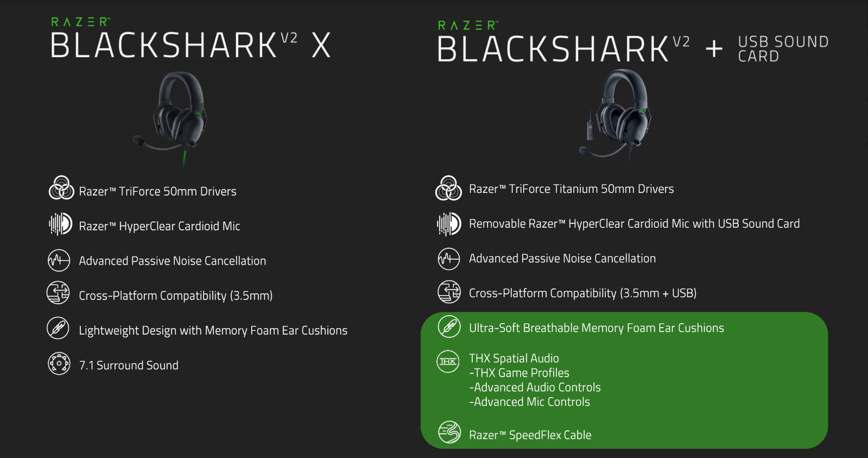Click the Advanced Mic Controls text
Image resolution: width=868 pixels, height=458 pixels.
pos(529,402)
